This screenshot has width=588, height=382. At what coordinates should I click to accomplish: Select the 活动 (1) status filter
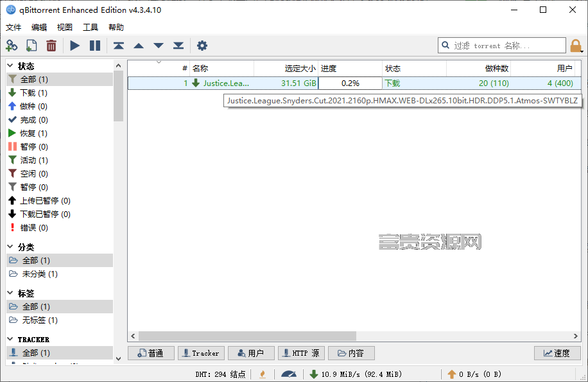point(60,161)
